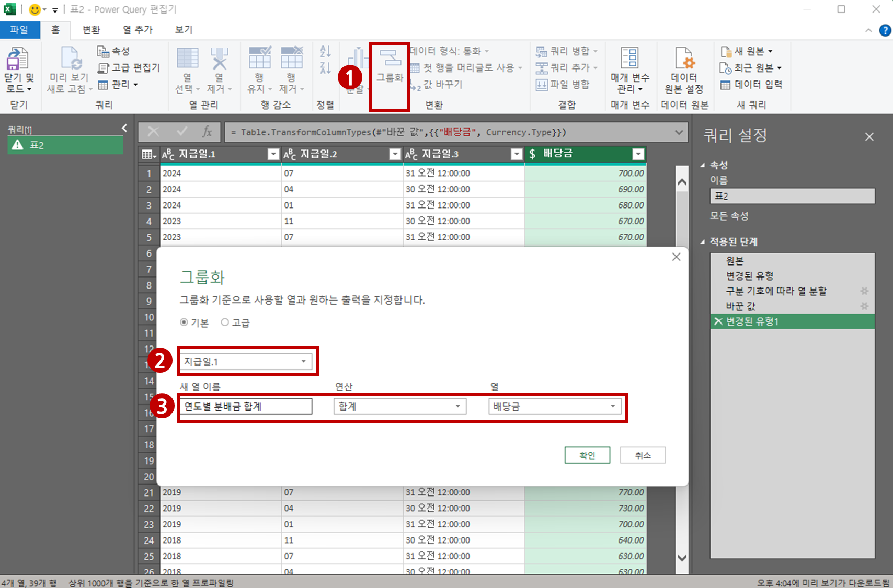The image size is (893, 588).
Task: Confirm grouping with the 확인 button
Action: (587, 455)
